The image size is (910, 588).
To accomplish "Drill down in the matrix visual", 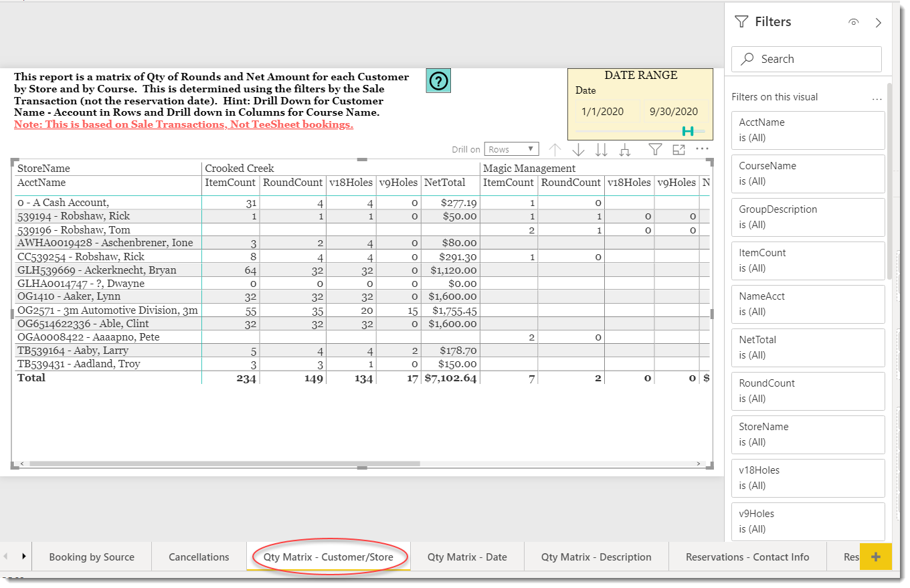I will click(578, 150).
